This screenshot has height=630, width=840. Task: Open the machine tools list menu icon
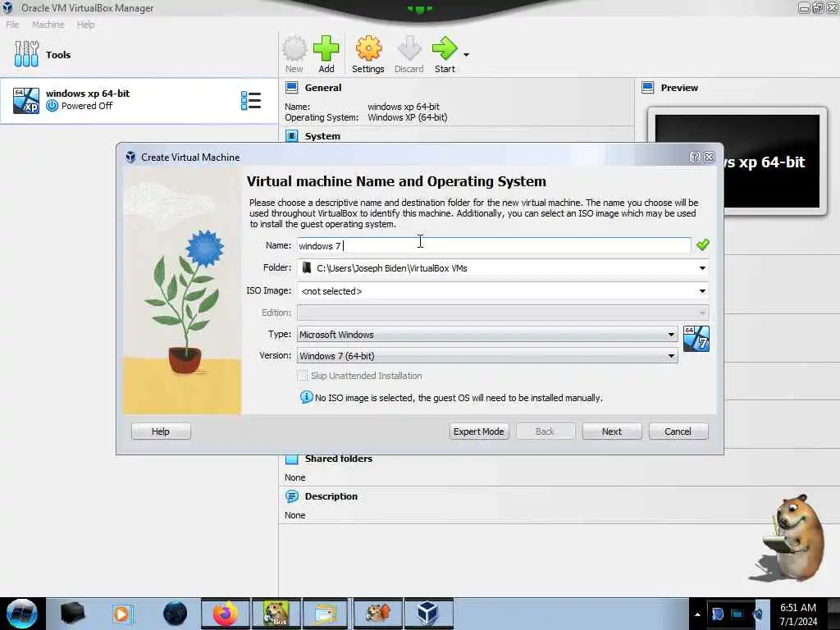(x=251, y=100)
